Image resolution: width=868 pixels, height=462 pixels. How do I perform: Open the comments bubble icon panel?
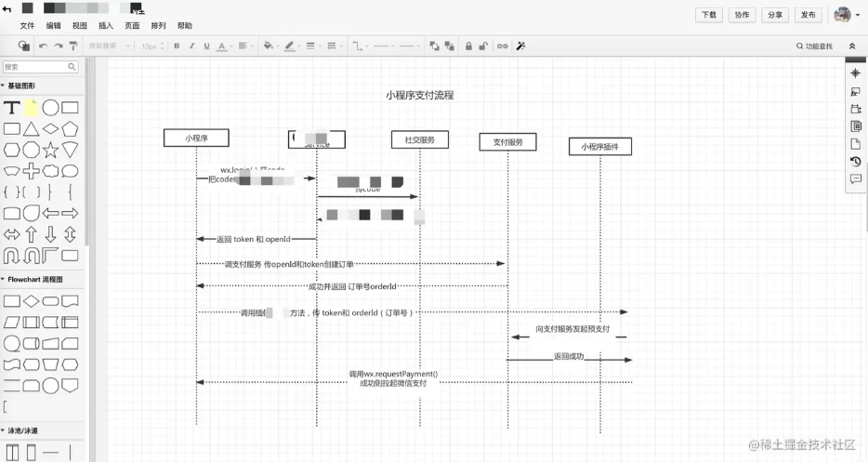coord(855,178)
